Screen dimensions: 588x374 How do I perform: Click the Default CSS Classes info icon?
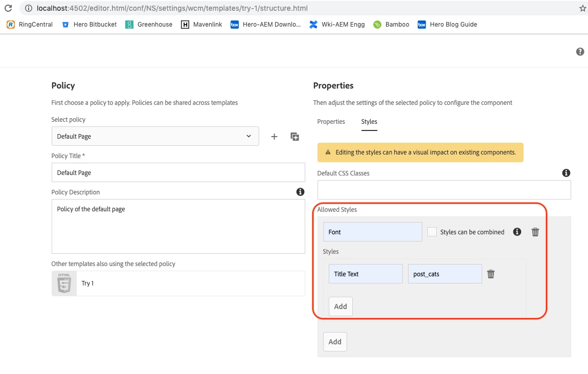[566, 173]
